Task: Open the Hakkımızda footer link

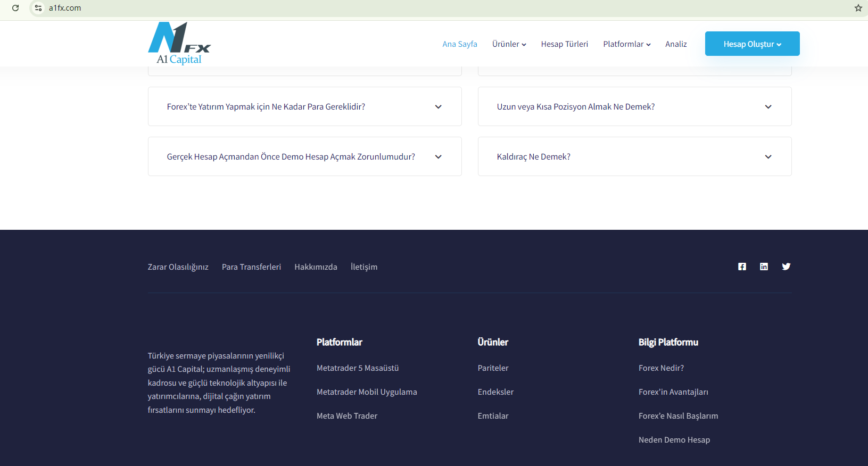Action: [x=316, y=267]
